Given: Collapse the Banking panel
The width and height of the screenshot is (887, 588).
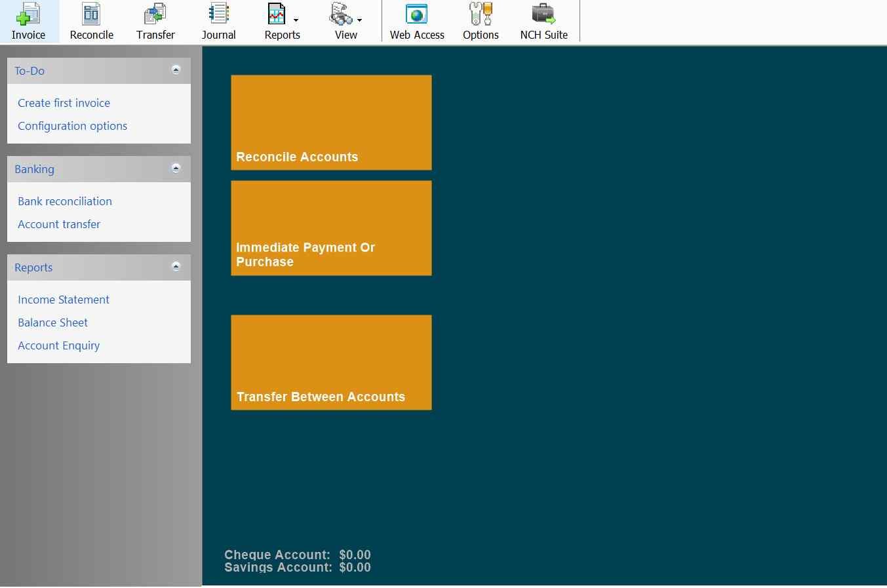Looking at the screenshot, I should pos(176,168).
